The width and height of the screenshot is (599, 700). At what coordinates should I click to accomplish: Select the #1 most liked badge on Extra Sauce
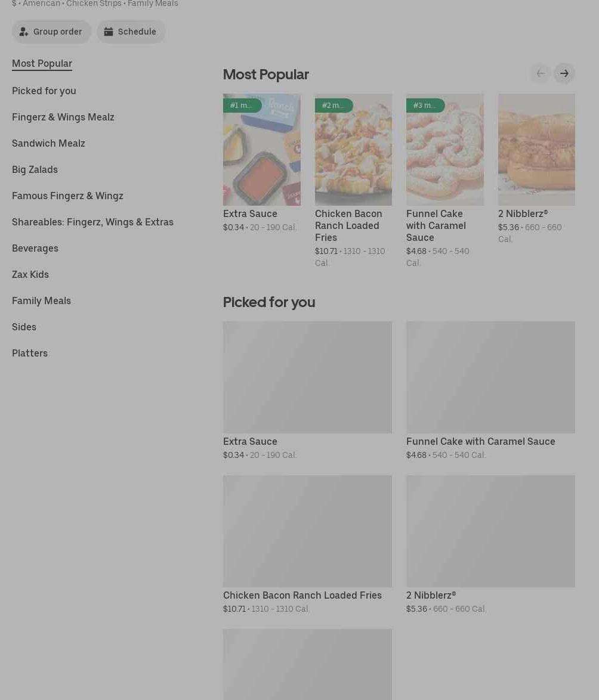click(x=242, y=106)
